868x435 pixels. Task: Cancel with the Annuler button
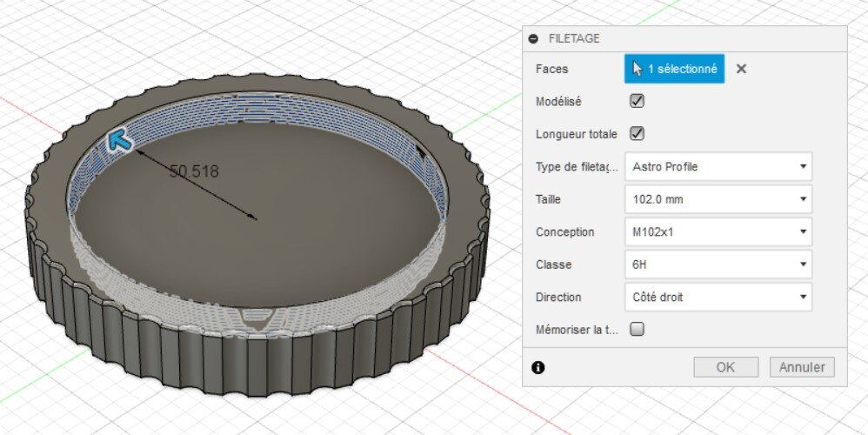click(x=802, y=367)
